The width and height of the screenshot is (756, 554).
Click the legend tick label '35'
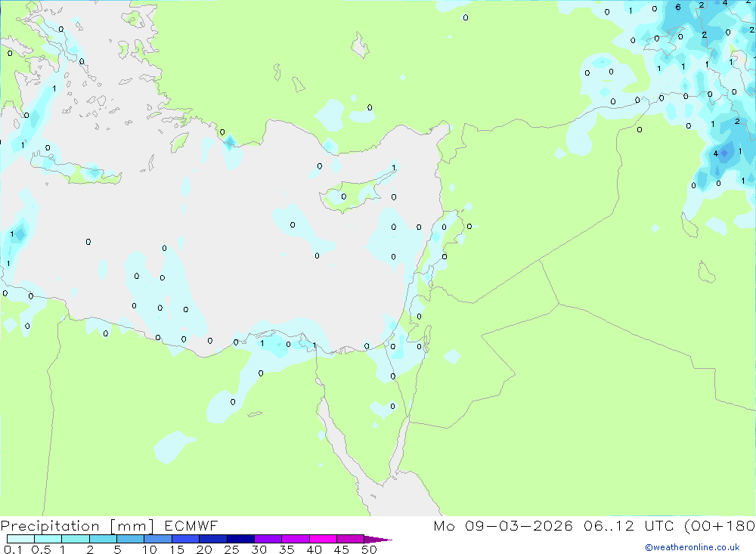click(x=287, y=549)
